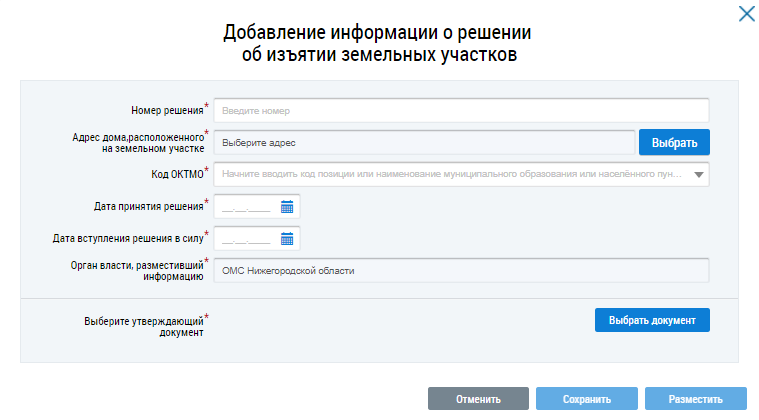Type area of Код ОКТМО search field

(450, 175)
